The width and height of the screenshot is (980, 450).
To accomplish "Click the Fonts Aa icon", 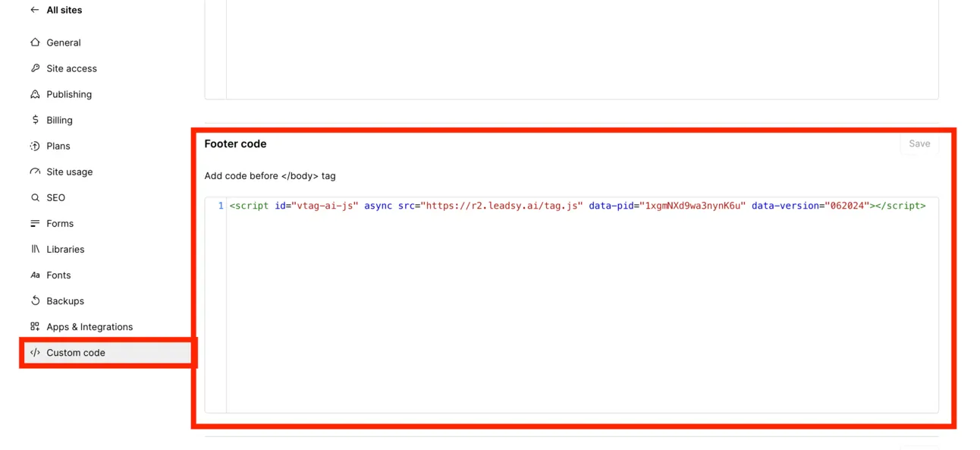I will (x=35, y=275).
